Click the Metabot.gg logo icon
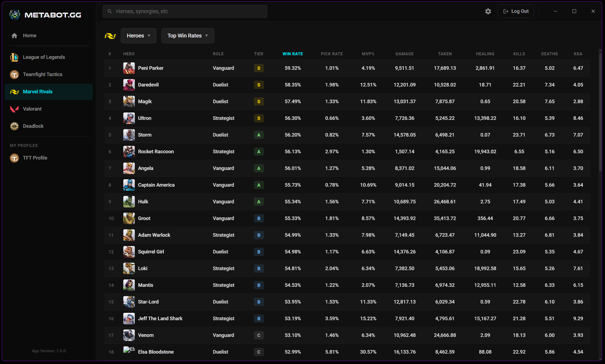Screen dimensions: 605x364 15,15
